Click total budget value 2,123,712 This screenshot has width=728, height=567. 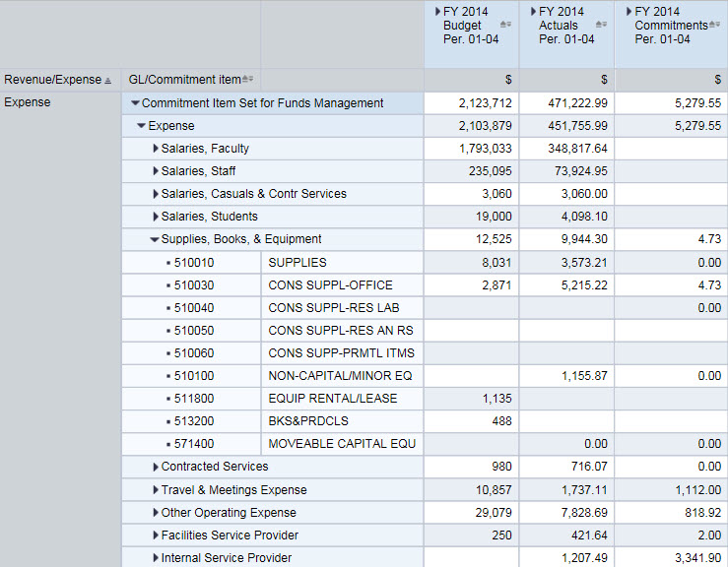[486, 103]
